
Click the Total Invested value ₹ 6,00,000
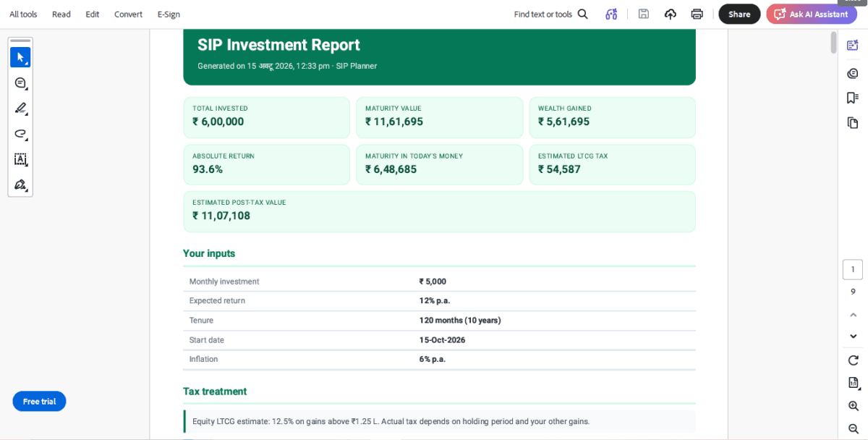pos(218,122)
